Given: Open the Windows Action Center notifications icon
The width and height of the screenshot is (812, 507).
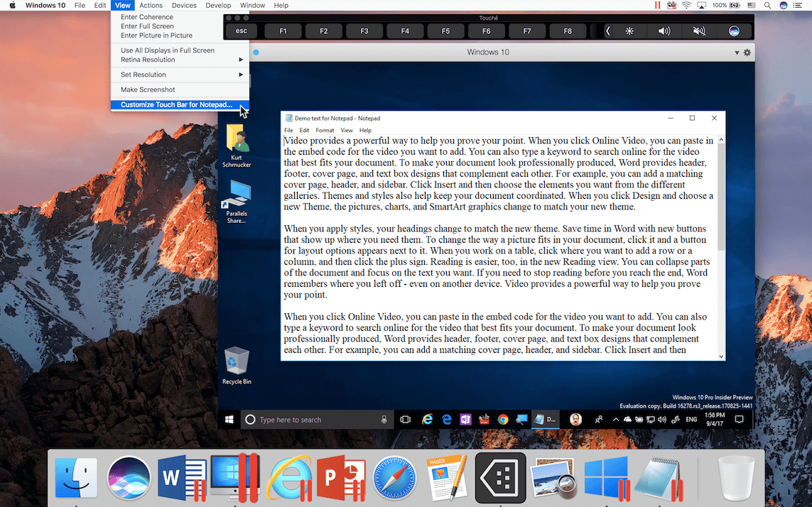Looking at the screenshot, I should click(739, 420).
